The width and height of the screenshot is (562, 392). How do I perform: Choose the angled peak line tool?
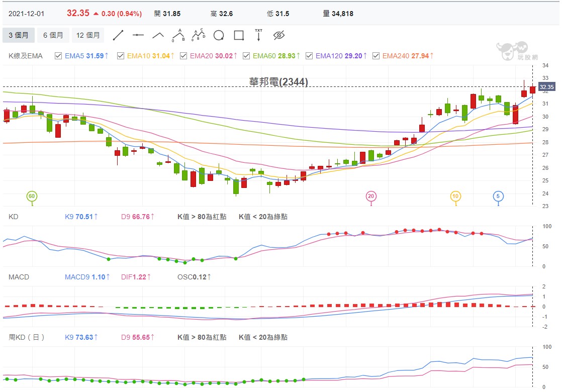158,35
